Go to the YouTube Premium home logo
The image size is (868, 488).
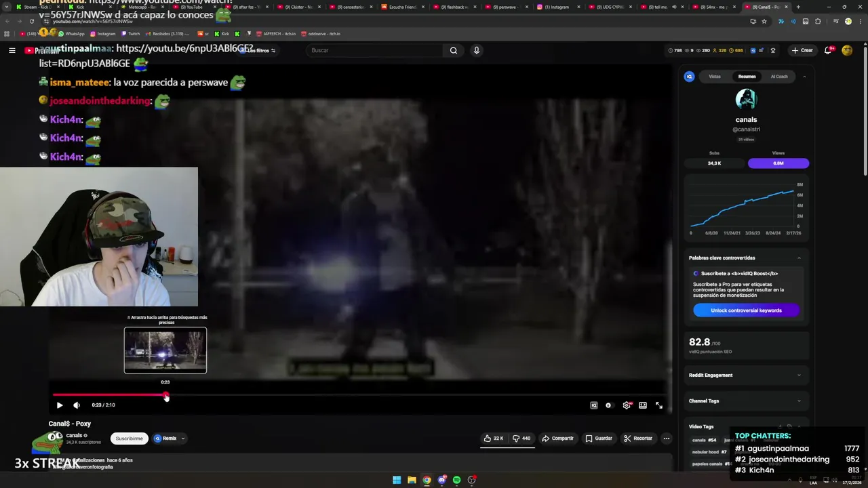click(x=42, y=50)
